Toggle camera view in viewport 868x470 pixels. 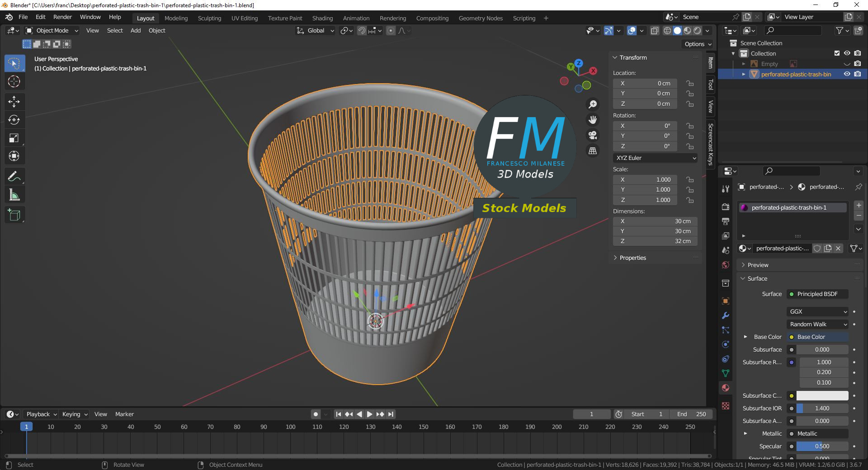[x=592, y=135]
